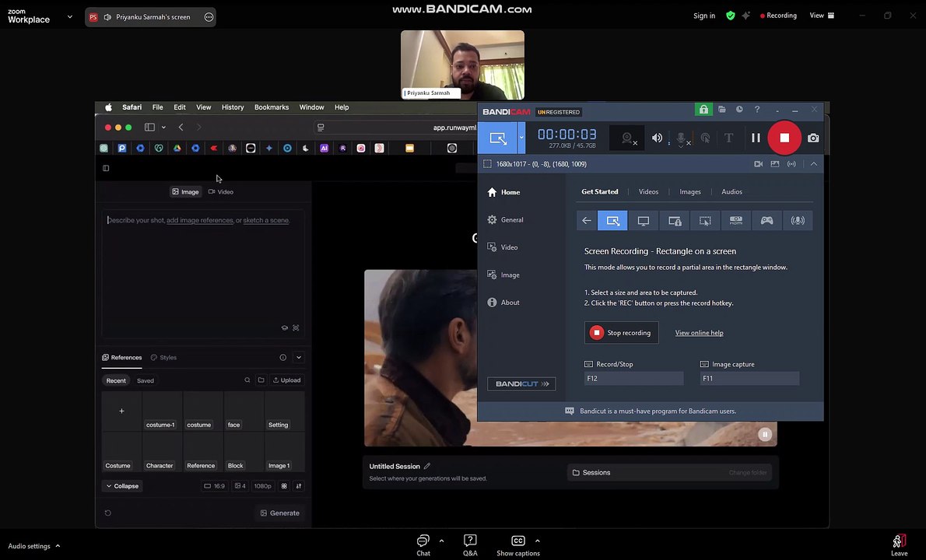Click Image capture hotkey F11 field
926x560 pixels.
[x=749, y=378]
